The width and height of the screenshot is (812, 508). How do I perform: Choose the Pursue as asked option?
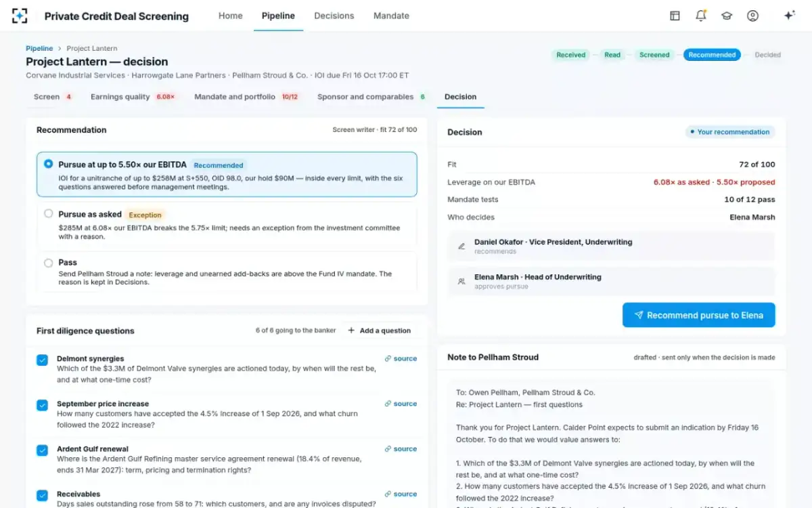coord(227,225)
